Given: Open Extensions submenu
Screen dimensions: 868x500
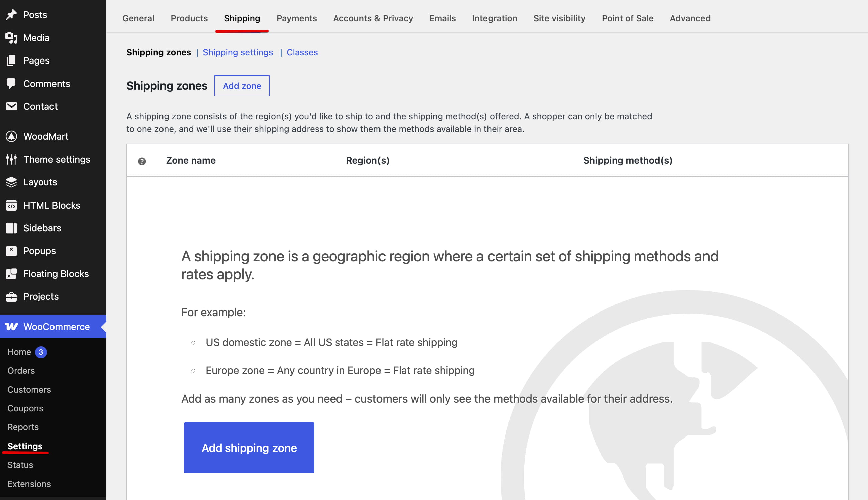Looking at the screenshot, I should (29, 484).
